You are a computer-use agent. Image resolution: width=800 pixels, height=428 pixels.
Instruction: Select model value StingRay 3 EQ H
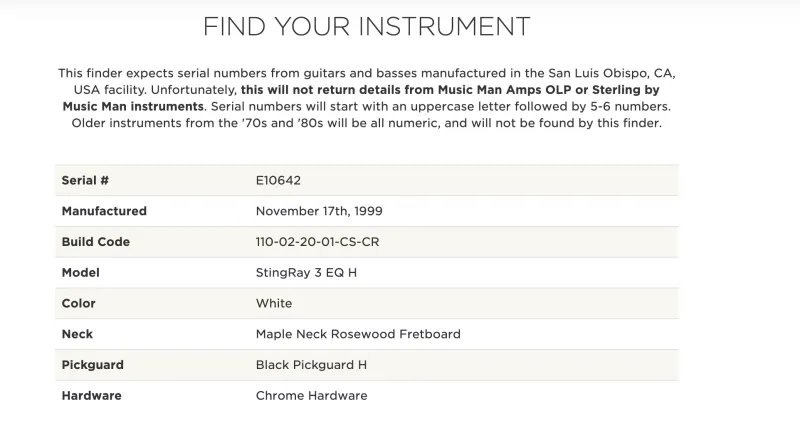coord(306,272)
